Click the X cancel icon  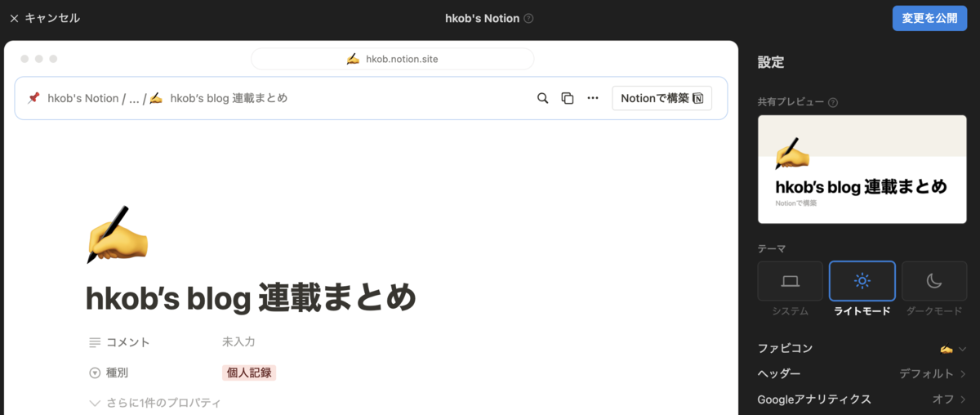[14, 18]
